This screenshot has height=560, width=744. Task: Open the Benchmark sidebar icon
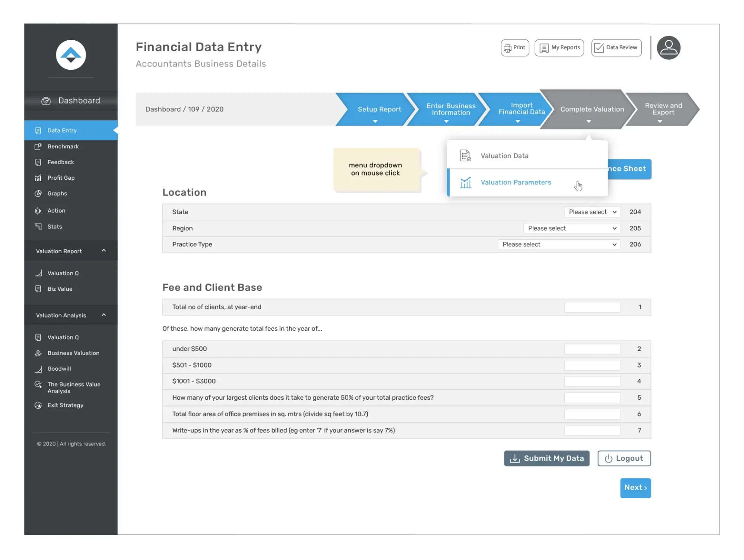[x=38, y=146]
